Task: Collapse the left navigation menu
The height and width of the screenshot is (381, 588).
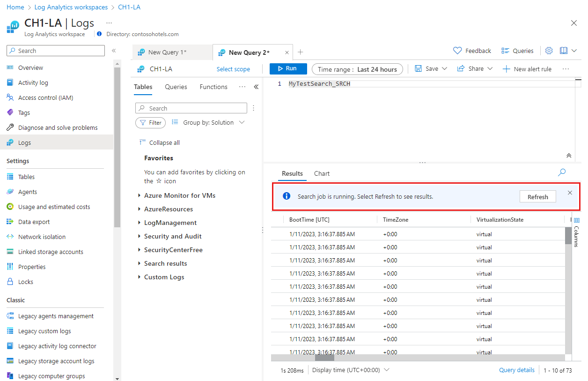Action: pyautogui.click(x=113, y=51)
